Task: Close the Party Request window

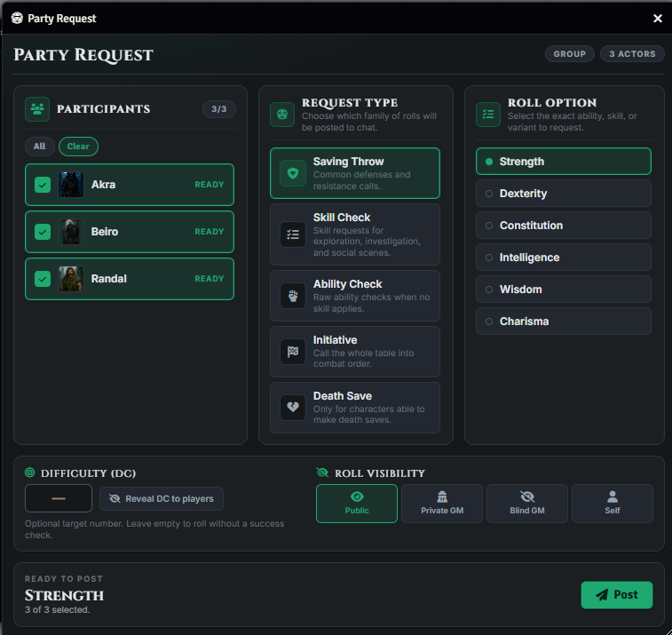Action: point(658,19)
